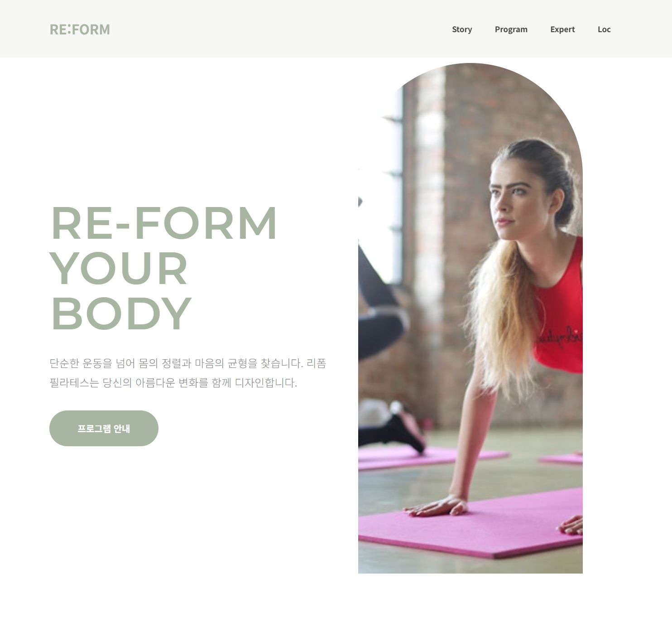Click the RE-FORM heading line
Viewport: 672px width, 627px height.
164,223
